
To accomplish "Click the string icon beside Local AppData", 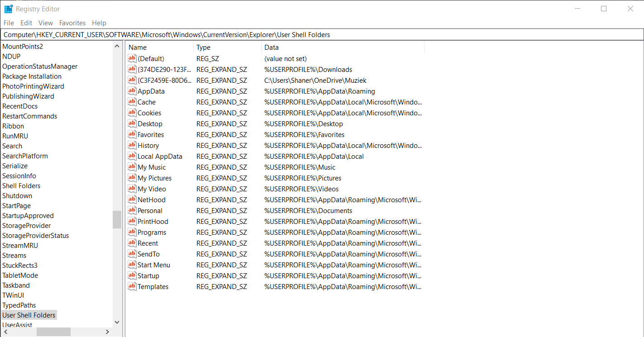I will click(x=132, y=156).
